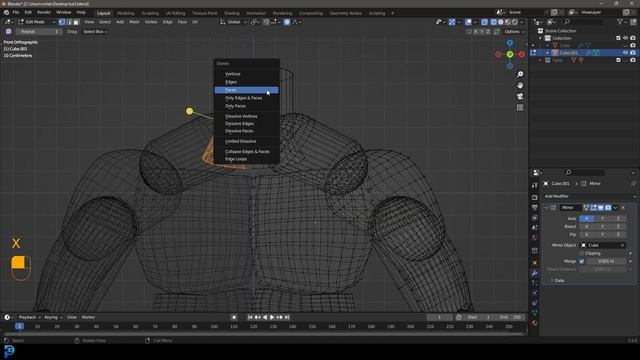Open the Select Box drag dropdown

click(96, 31)
